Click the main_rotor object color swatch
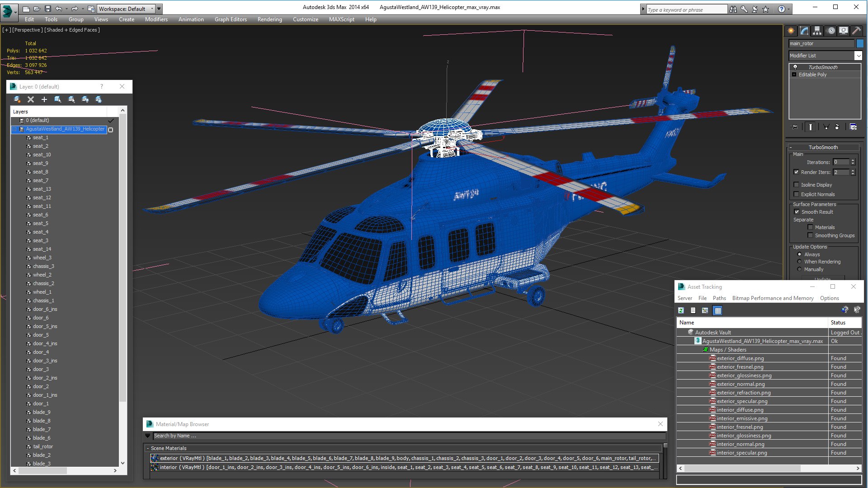This screenshot has width=868, height=488. (860, 43)
